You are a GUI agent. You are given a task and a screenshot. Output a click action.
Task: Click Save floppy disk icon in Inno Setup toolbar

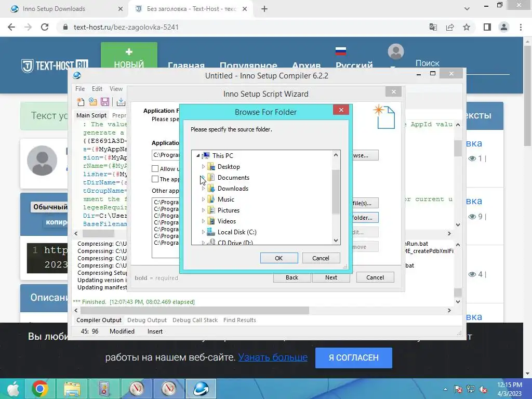click(x=105, y=102)
